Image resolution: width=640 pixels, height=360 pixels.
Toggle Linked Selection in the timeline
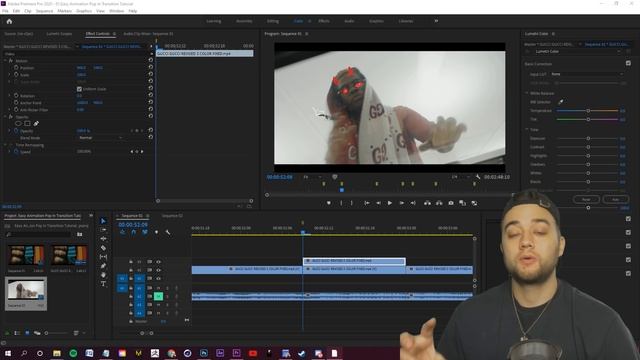[145, 232]
